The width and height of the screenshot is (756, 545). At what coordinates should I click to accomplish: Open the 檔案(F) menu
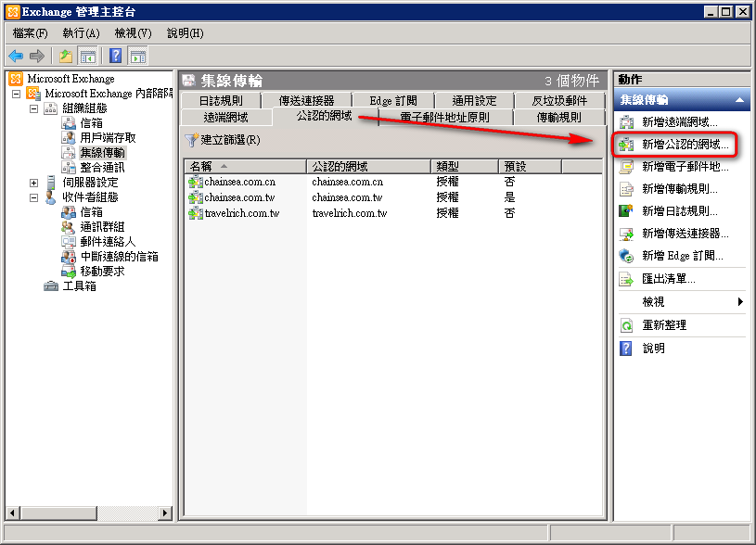[x=30, y=33]
